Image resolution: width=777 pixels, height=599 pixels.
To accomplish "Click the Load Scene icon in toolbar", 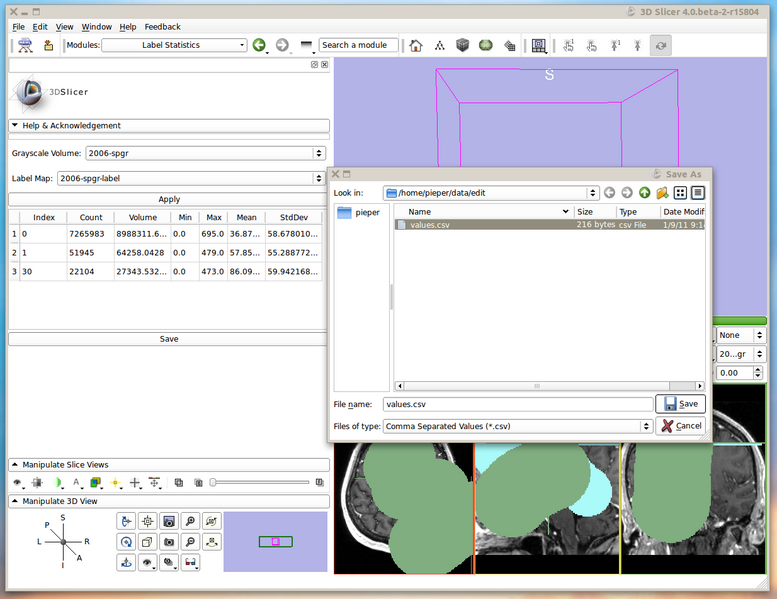I will point(25,45).
